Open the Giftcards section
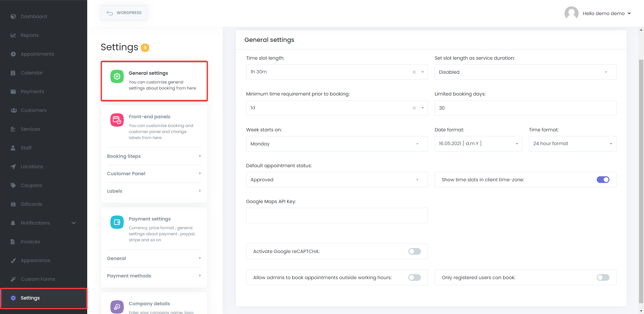This screenshot has height=314, width=644. [x=31, y=204]
